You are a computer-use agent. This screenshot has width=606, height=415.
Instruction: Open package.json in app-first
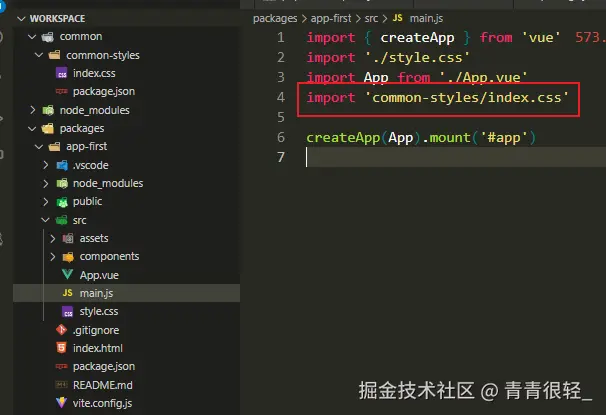pyautogui.click(x=104, y=366)
